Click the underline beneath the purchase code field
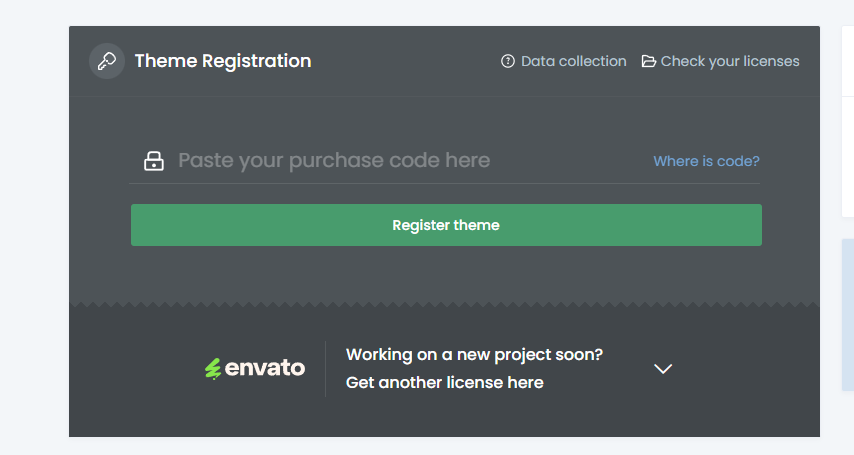Image resolution: width=854 pixels, height=455 pixels. click(x=444, y=184)
